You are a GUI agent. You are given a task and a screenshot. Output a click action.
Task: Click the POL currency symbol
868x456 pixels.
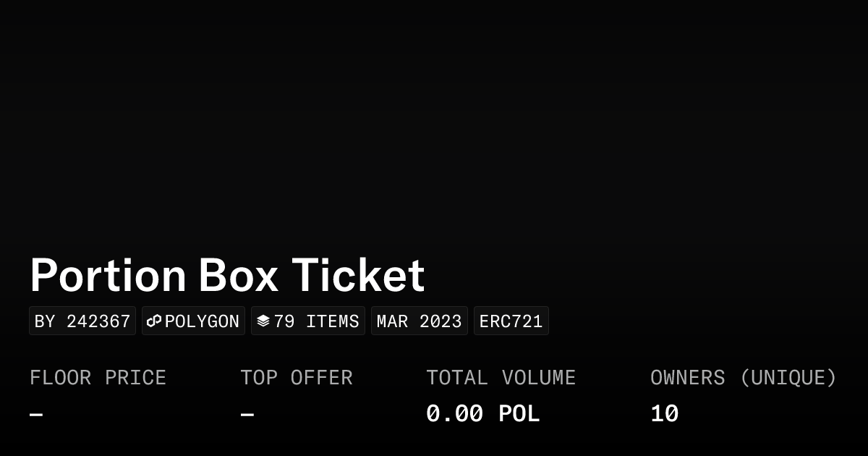[x=519, y=414]
